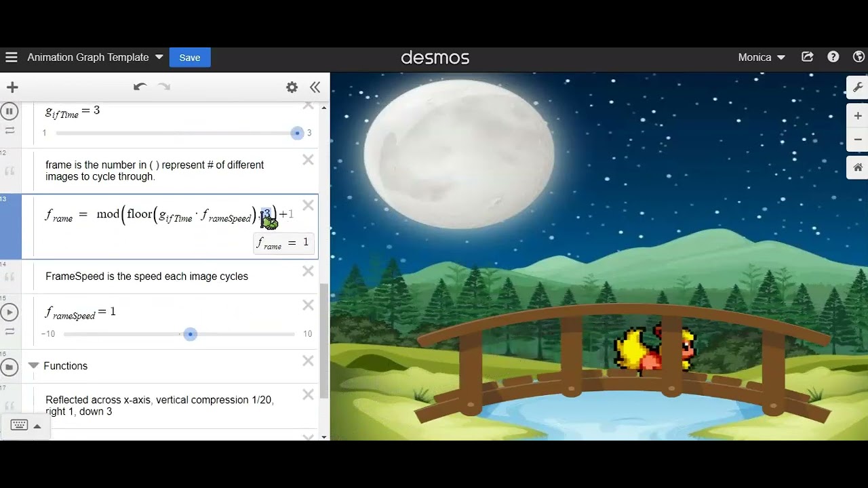Delete the frame expression row 13
The width and height of the screenshot is (868, 488).
point(308,205)
